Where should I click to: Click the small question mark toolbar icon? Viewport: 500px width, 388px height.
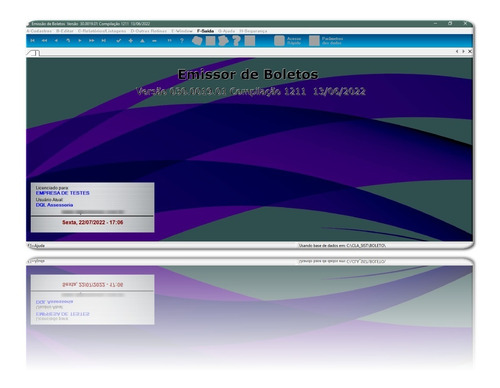pyautogui.click(x=182, y=41)
